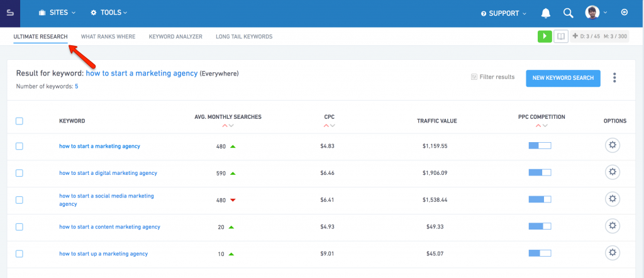Expand the Support dropdown menu
Viewport: 644px width, 278px height.
click(504, 14)
